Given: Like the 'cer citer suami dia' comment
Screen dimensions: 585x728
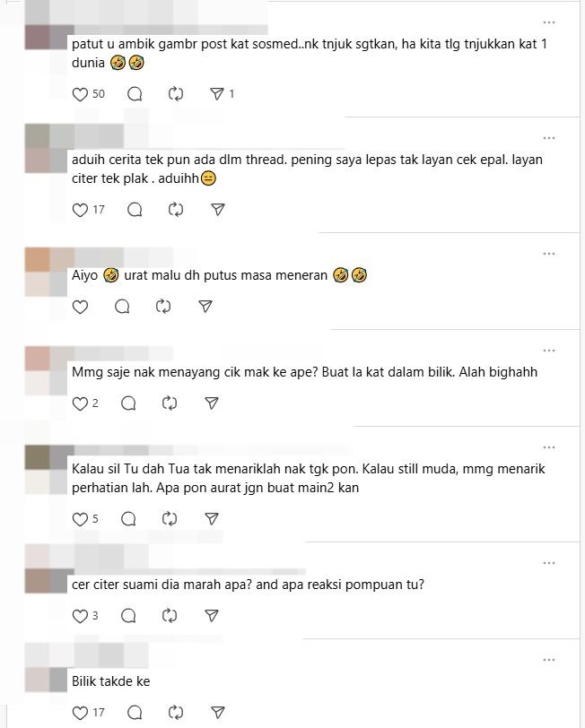Looking at the screenshot, I should tap(80, 616).
